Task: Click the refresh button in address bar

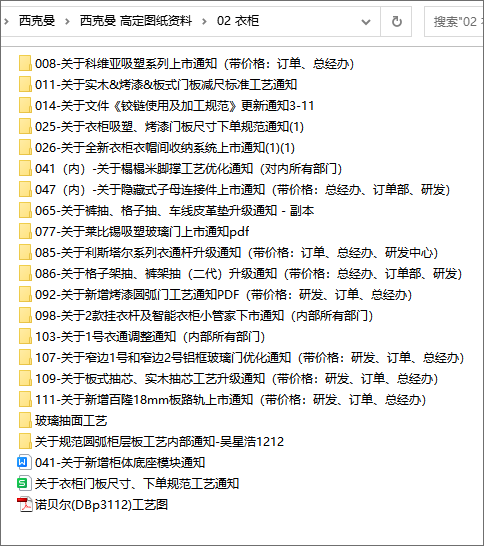Action: [x=396, y=22]
